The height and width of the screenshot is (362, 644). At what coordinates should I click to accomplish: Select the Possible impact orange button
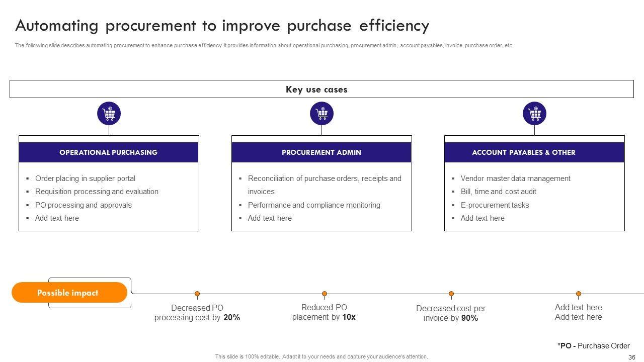click(69, 293)
